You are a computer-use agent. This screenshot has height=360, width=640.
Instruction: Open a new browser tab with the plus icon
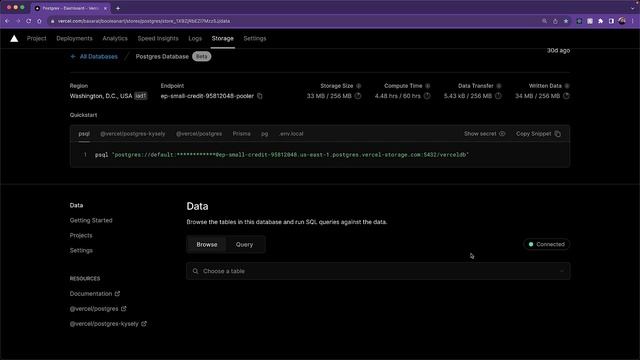pos(118,8)
